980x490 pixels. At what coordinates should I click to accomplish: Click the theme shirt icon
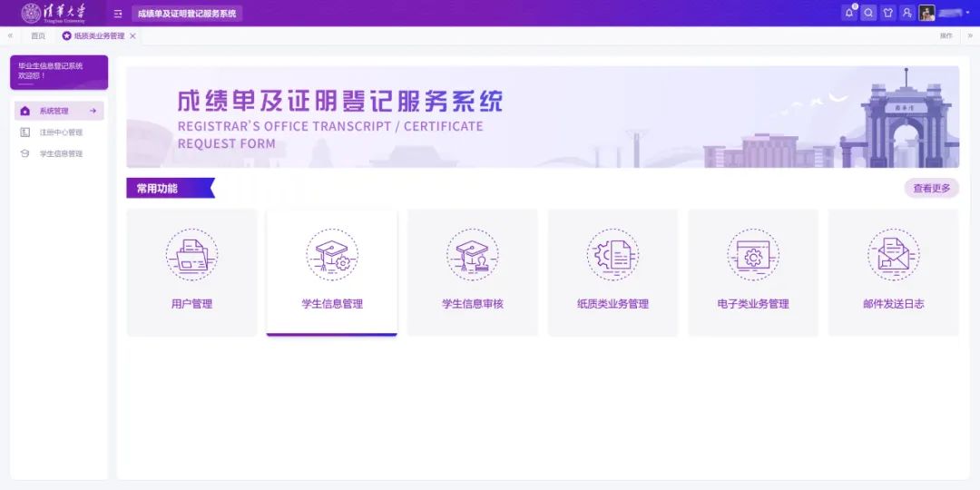[x=887, y=13]
